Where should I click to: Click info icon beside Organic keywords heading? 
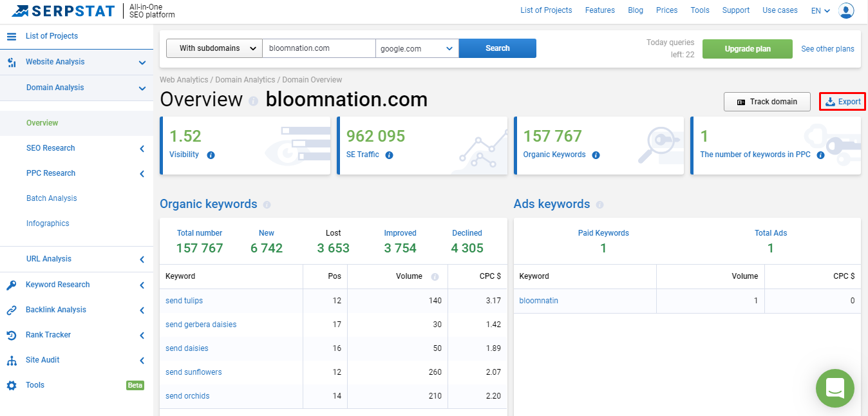(267, 205)
